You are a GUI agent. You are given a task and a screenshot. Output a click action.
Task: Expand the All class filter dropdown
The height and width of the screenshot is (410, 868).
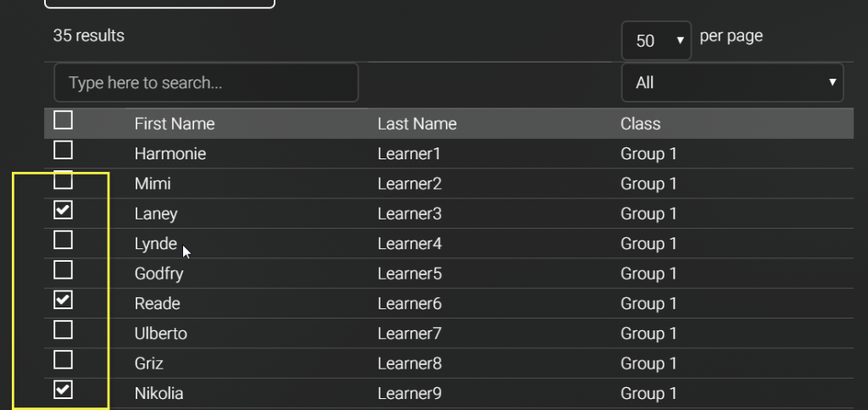pos(732,82)
